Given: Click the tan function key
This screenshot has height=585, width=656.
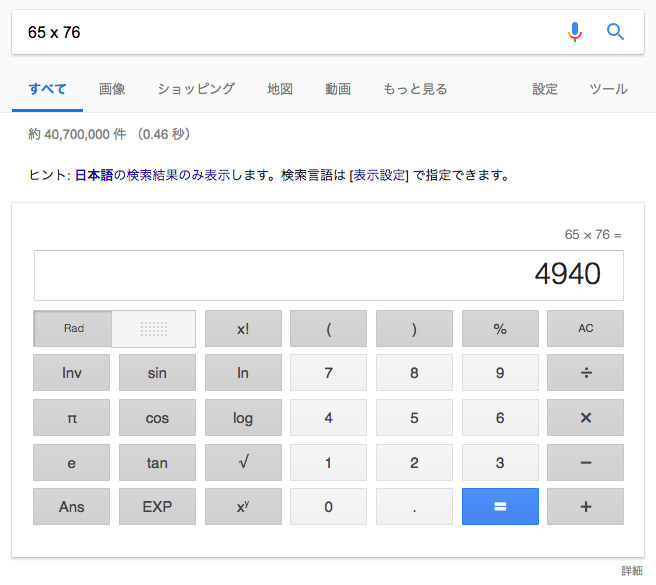Looking at the screenshot, I should pyautogui.click(x=157, y=462).
